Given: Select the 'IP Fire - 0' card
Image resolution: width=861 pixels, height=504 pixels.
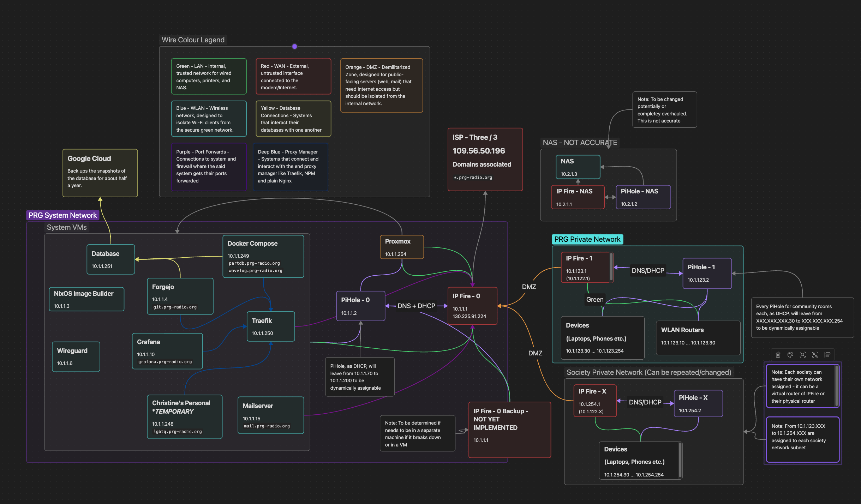Looking at the screenshot, I should coord(472,306).
